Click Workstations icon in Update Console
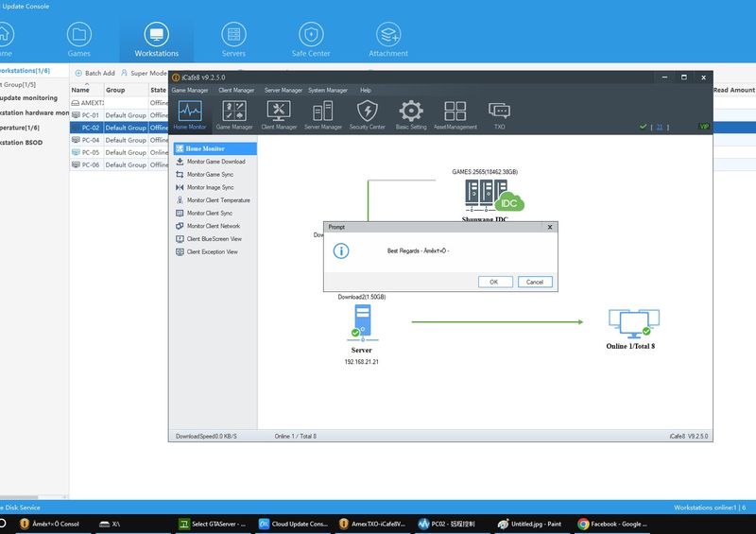 click(156, 40)
